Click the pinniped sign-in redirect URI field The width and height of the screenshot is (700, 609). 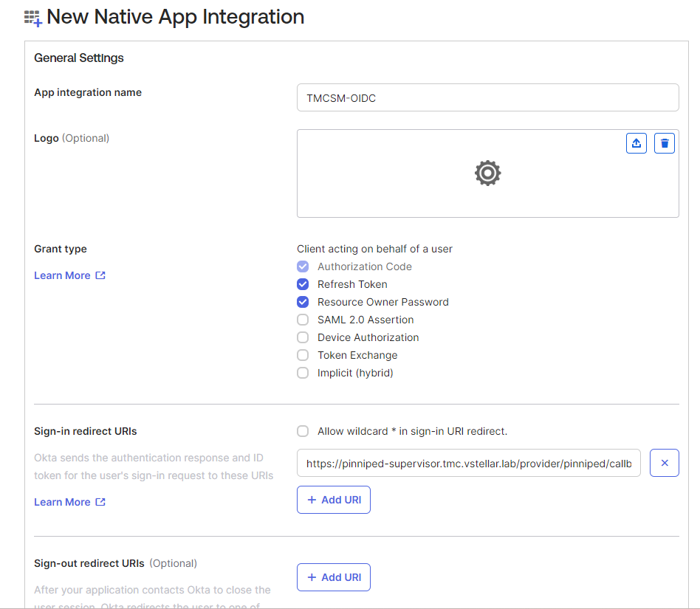(x=469, y=464)
